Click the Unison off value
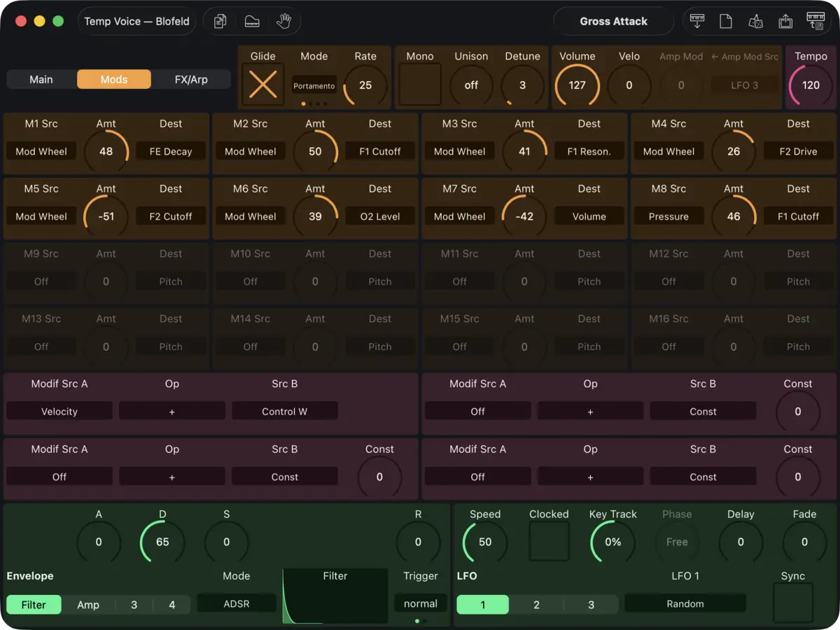The width and height of the screenshot is (840, 630). pos(471,85)
